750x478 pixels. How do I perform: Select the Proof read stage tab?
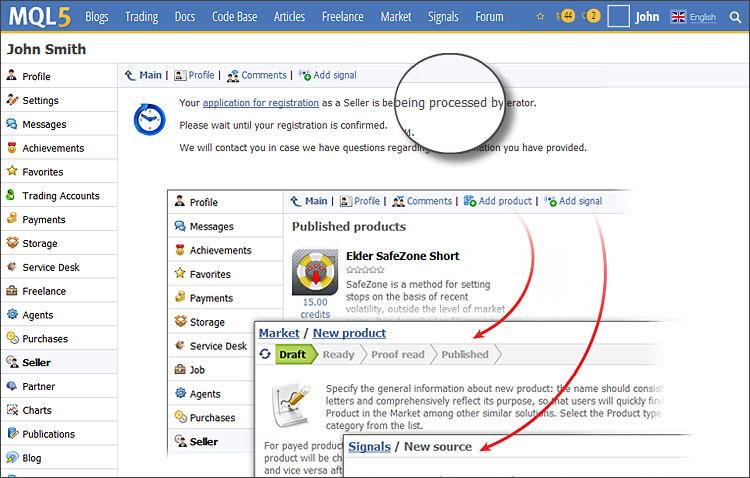(397, 355)
